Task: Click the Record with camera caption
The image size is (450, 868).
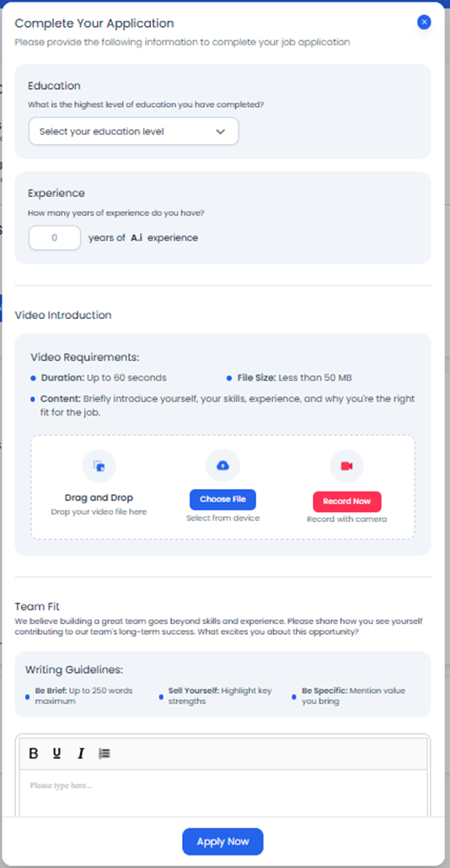Action: (x=347, y=519)
